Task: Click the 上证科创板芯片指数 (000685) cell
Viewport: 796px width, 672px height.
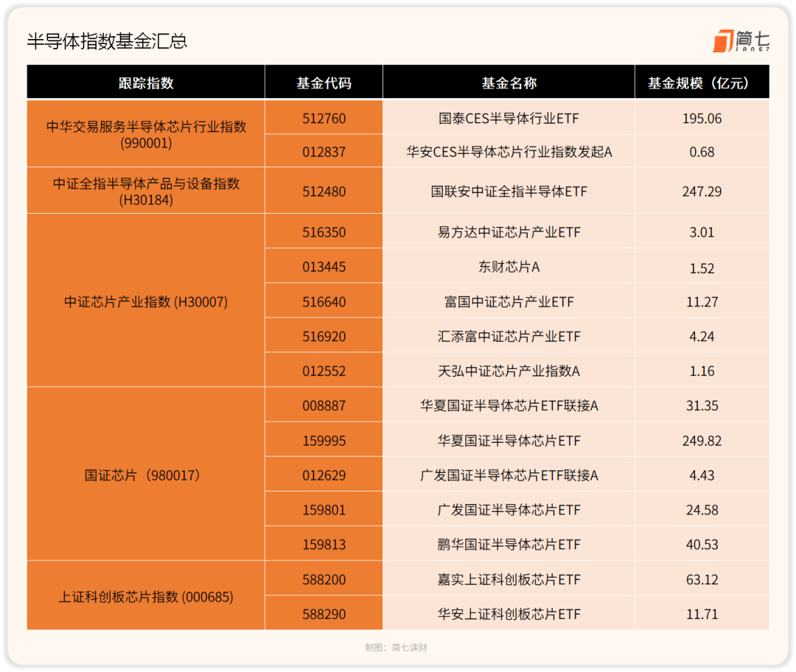Action: (146, 596)
